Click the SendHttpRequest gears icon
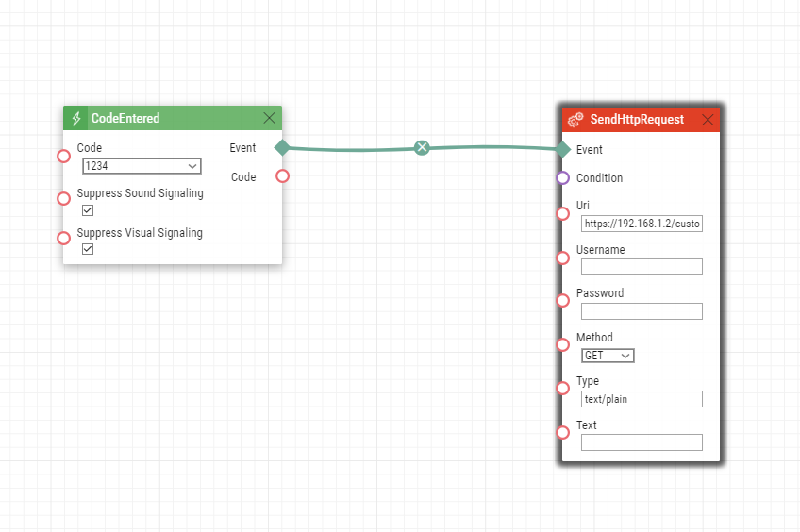Viewport: 800px width, 532px height. (575, 120)
